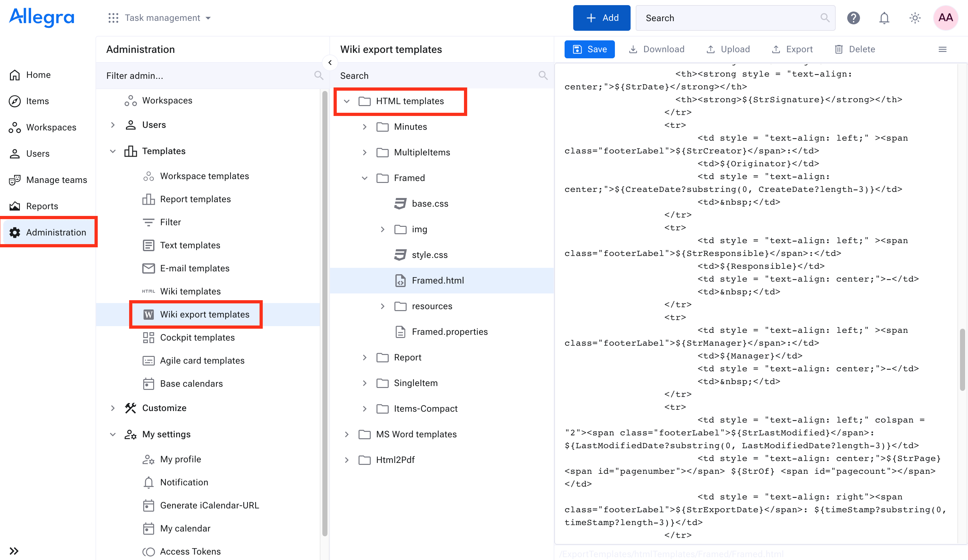Screen dimensions: 968x560
Task: Select Reports in the left navigation
Action: pos(42,206)
